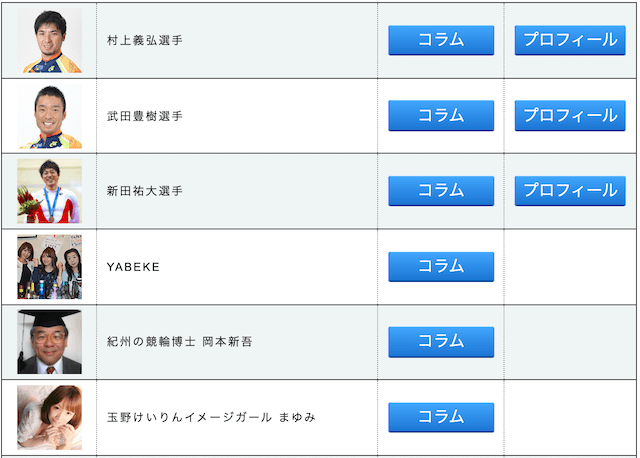This screenshot has height=458, width=640.
Task: Click the name text 新田祐大選手
Action: 144,191
